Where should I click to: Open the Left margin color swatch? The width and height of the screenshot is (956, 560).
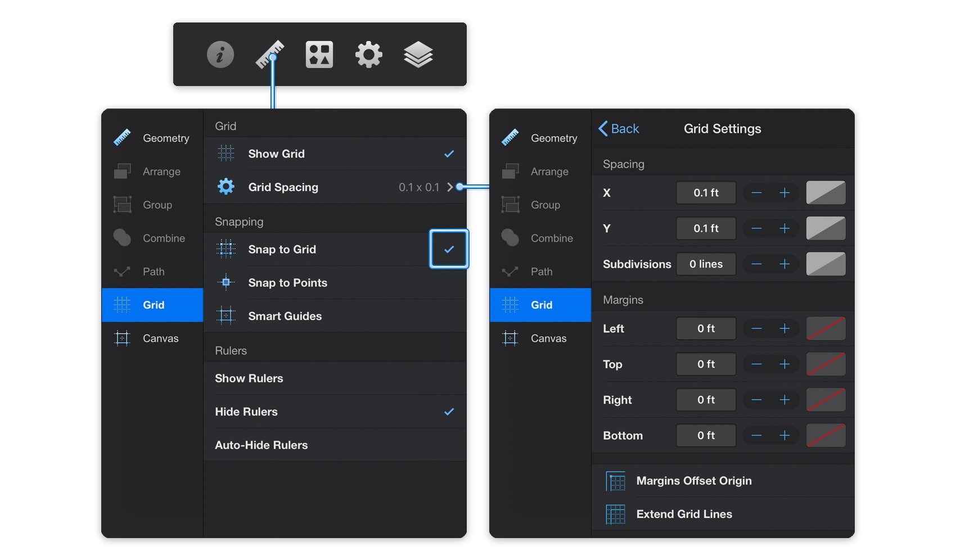(826, 328)
